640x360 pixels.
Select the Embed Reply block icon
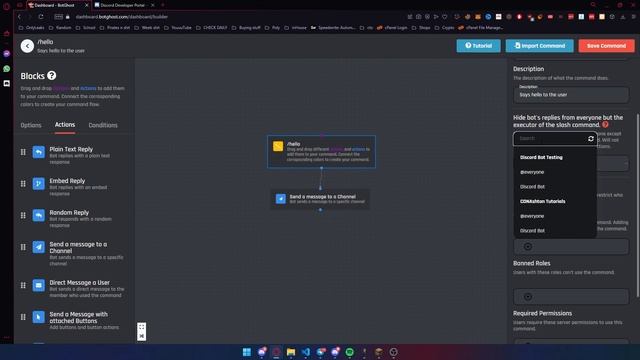coord(39,184)
